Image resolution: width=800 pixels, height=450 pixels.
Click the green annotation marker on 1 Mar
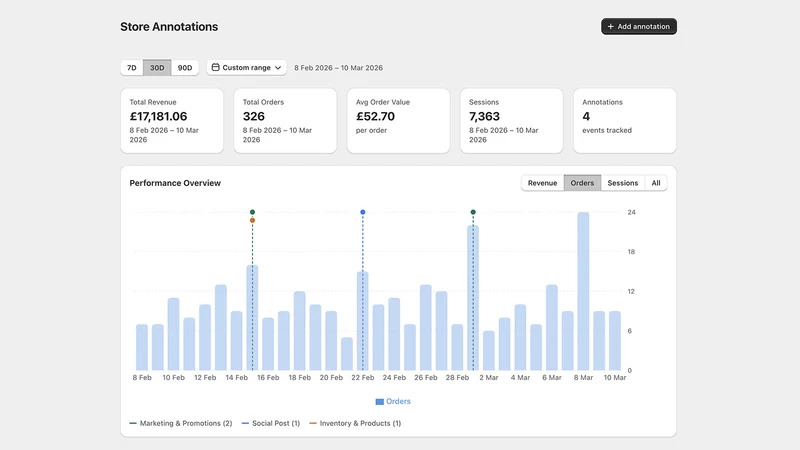[473, 212]
